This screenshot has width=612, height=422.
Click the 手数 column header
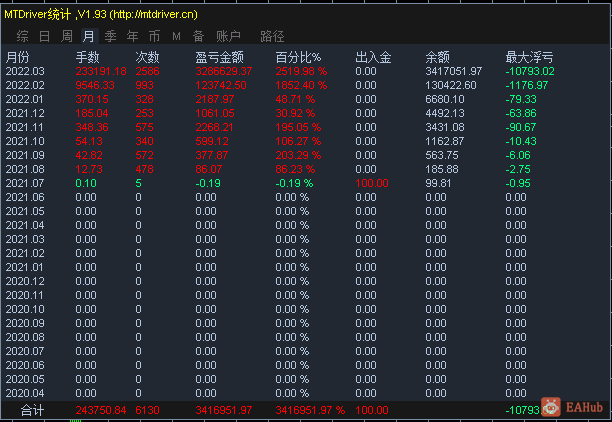(87, 57)
